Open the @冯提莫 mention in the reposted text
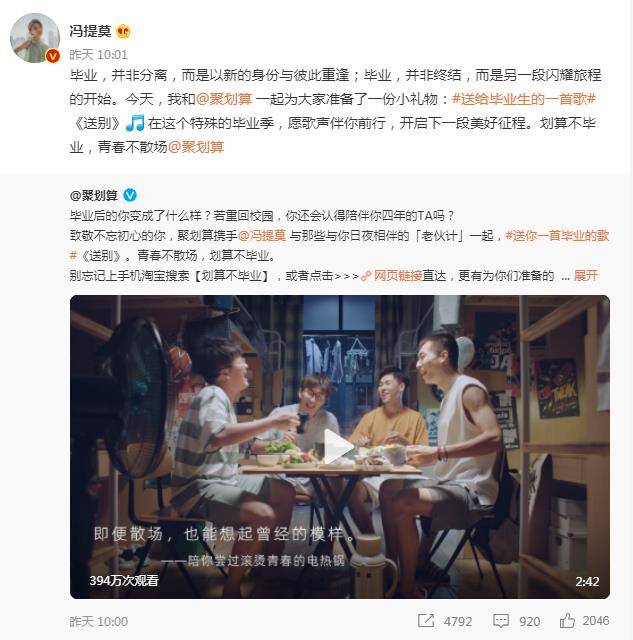Image resolution: width=633 pixels, height=640 pixels. [262, 236]
